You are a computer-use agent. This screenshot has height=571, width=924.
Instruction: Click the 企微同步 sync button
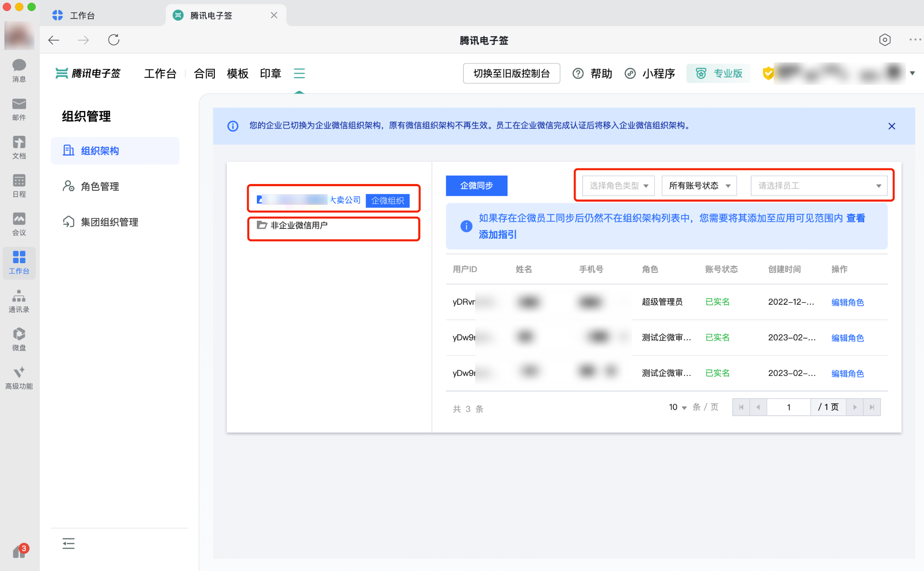tap(477, 186)
